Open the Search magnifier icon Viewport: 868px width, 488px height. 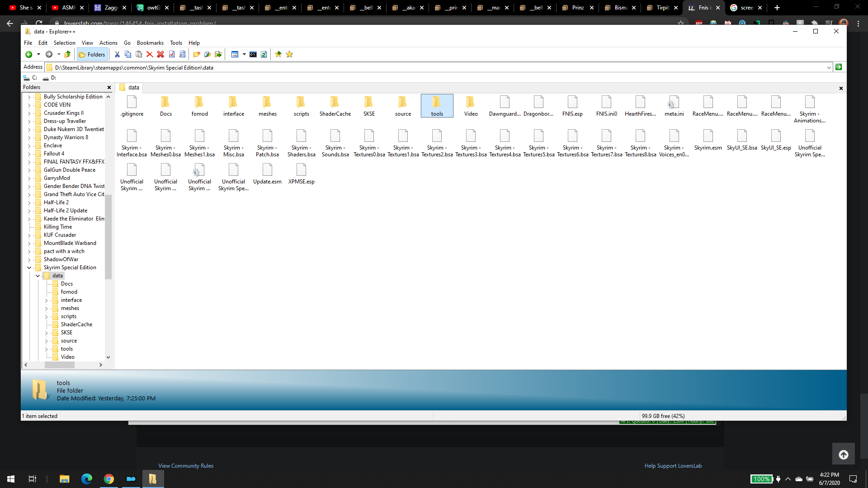pyautogui.click(x=183, y=55)
